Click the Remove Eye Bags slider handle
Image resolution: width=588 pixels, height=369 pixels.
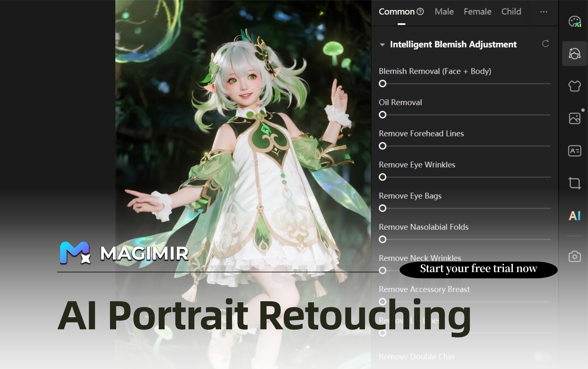click(383, 208)
